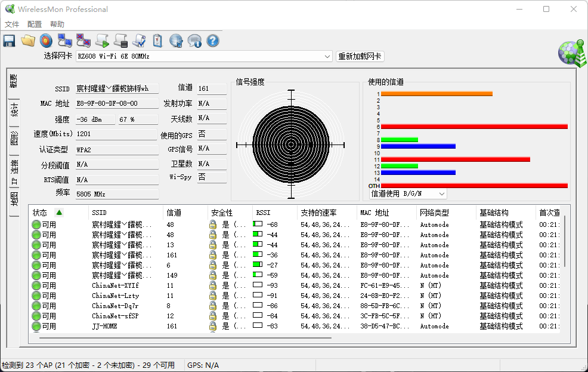Click the Save toolbar icon
The width and height of the screenshot is (588, 372).
coord(8,41)
